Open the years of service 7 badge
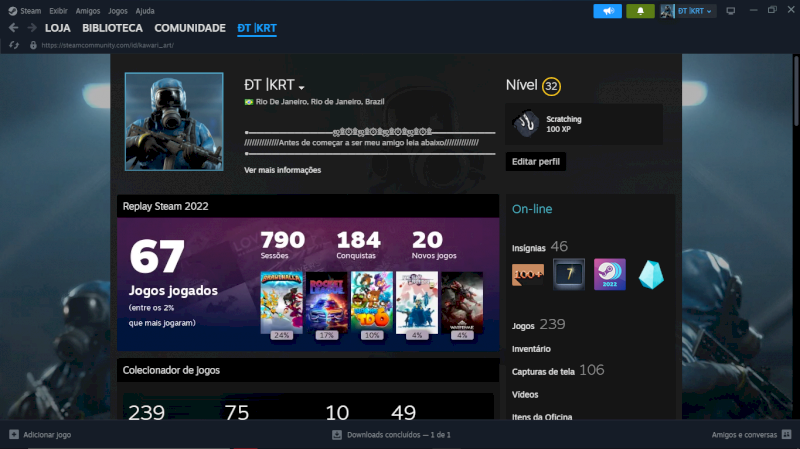 tap(569, 275)
